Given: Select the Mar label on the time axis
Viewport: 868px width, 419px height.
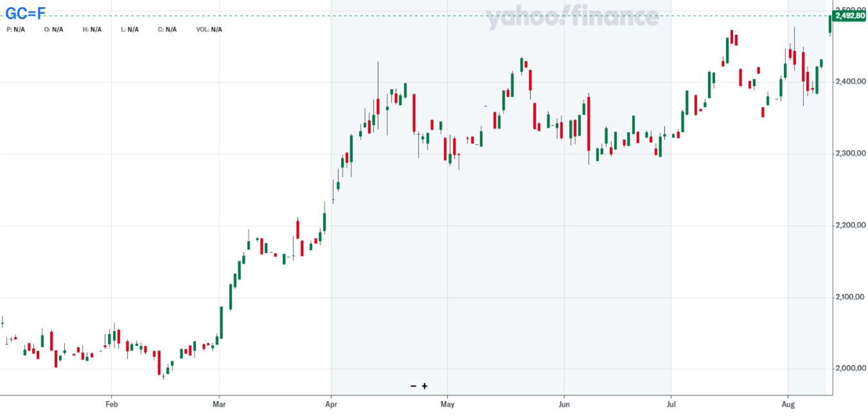Looking at the screenshot, I should pyautogui.click(x=220, y=405).
